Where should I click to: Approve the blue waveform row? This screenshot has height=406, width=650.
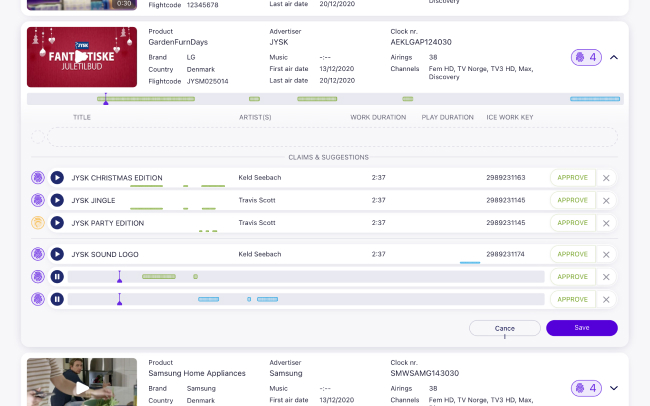pyautogui.click(x=572, y=299)
